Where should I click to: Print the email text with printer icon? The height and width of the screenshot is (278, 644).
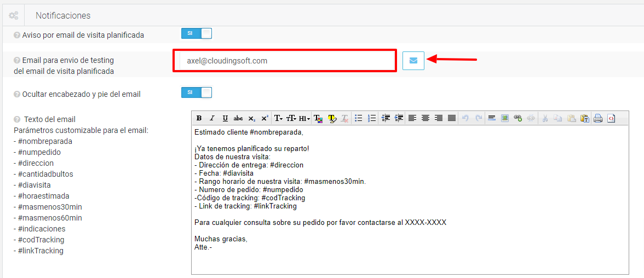pyautogui.click(x=598, y=118)
